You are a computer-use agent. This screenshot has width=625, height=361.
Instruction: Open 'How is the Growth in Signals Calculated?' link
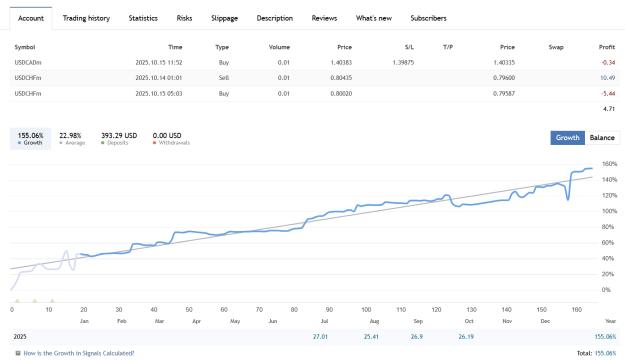79,353
